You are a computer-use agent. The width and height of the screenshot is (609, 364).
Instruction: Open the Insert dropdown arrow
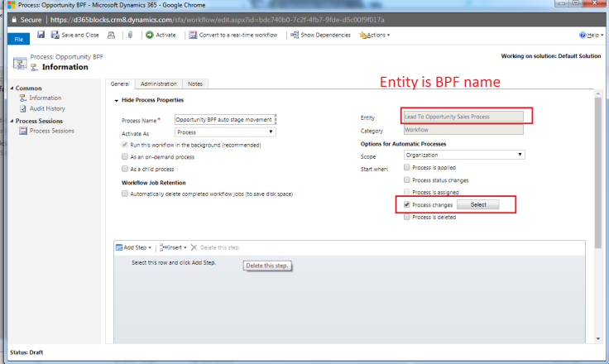tap(185, 248)
